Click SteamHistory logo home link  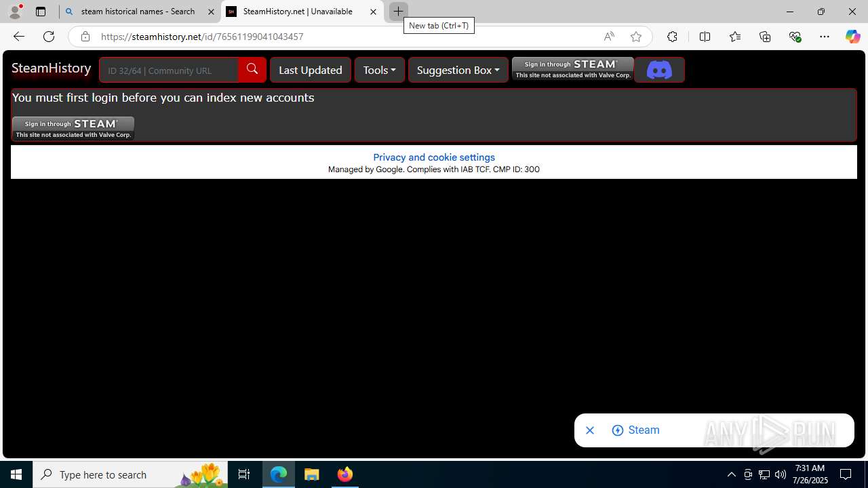pyautogui.click(x=52, y=68)
